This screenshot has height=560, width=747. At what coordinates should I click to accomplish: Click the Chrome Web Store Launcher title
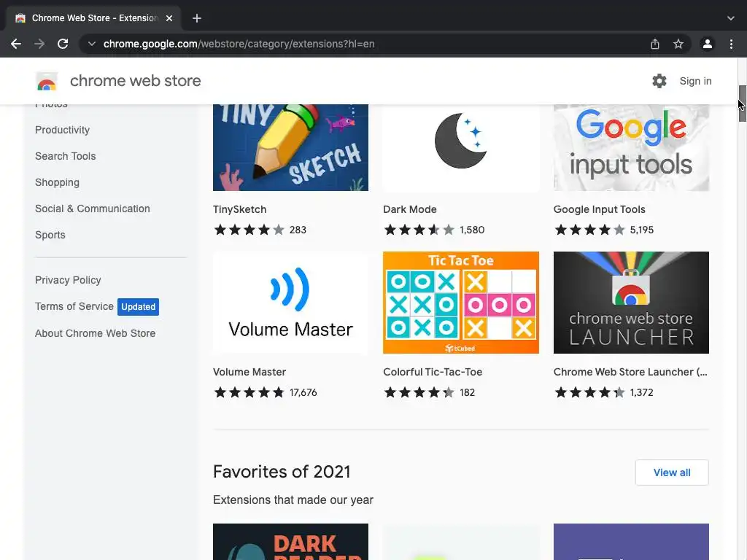[630, 372]
